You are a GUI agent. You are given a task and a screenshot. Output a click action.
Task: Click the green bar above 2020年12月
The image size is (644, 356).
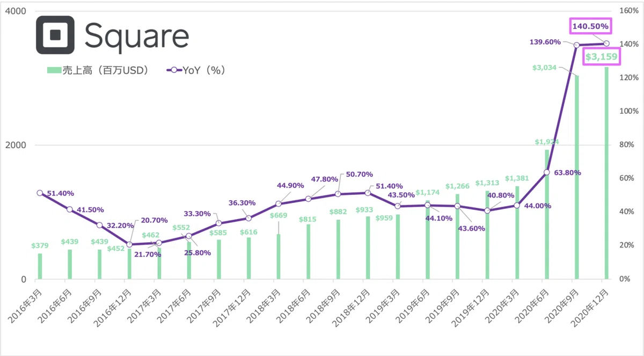pos(606,173)
